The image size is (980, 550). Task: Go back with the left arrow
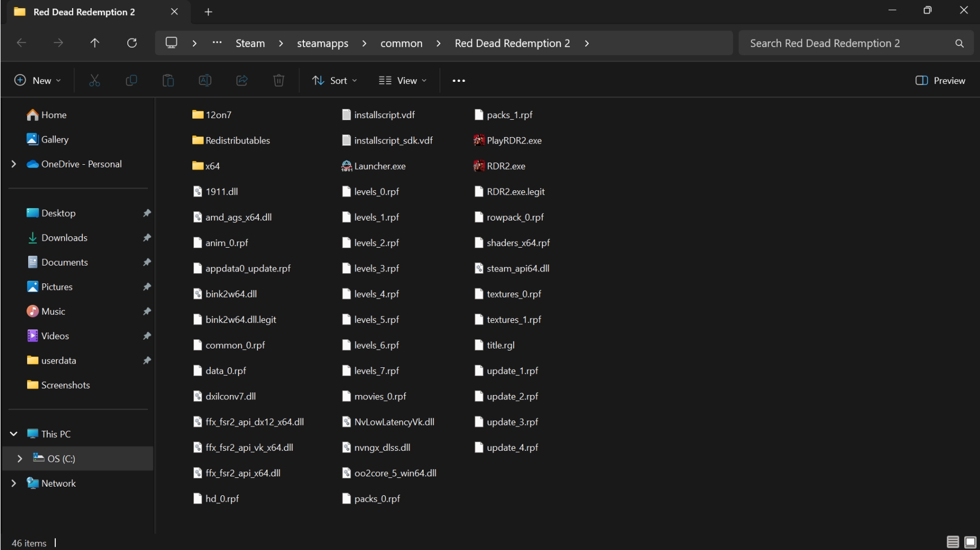click(x=22, y=43)
